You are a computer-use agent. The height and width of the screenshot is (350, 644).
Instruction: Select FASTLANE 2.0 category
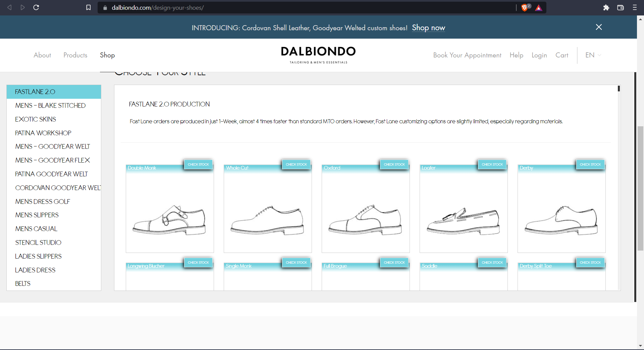pyautogui.click(x=54, y=92)
